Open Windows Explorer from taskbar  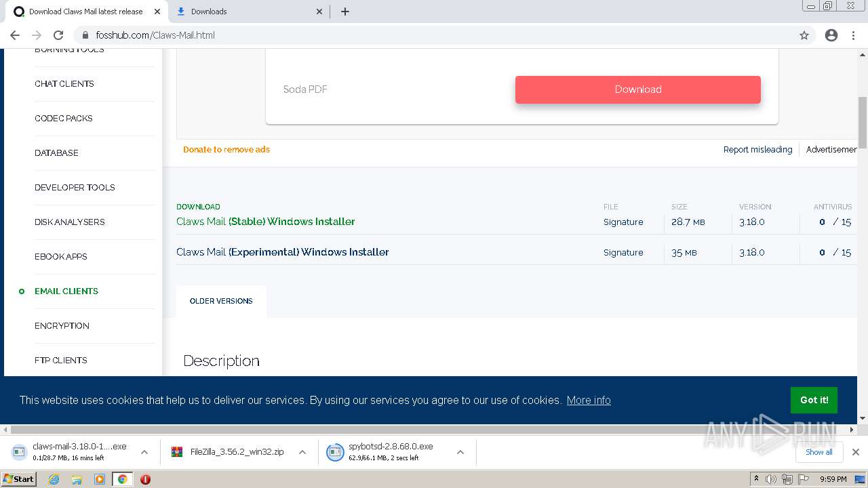[77, 479]
